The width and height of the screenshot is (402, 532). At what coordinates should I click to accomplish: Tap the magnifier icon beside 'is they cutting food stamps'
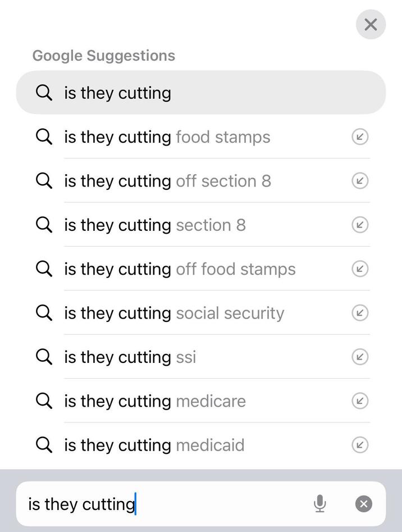[44, 137]
